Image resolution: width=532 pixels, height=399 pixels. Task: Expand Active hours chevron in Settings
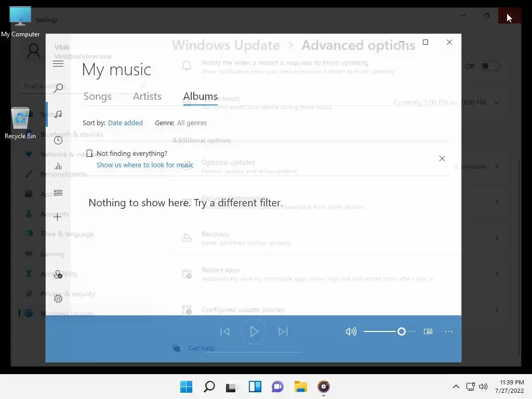[x=497, y=102]
